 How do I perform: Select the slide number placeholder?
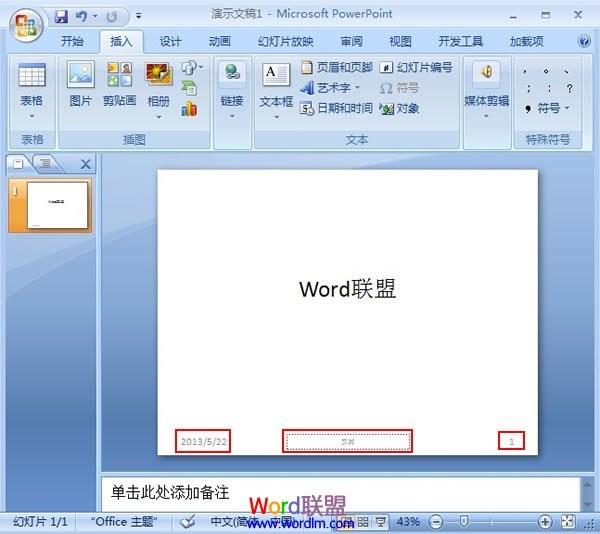[x=511, y=441]
